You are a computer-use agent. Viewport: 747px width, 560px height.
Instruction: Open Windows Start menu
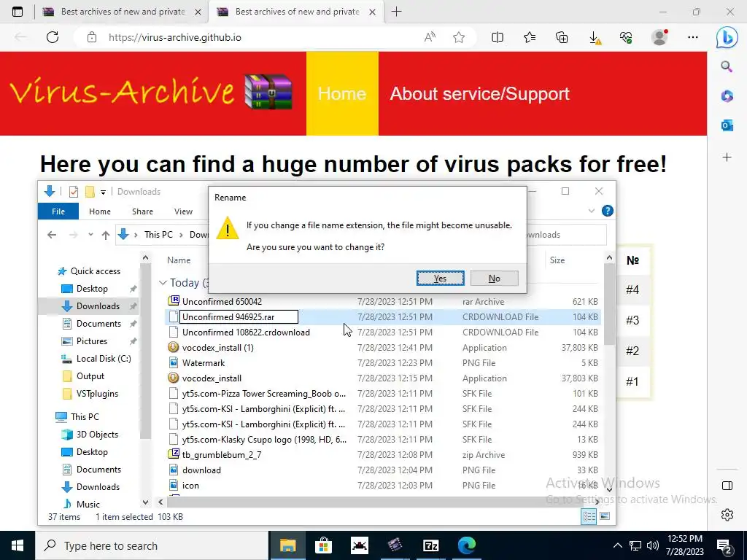pyautogui.click(x=18, y=545)
